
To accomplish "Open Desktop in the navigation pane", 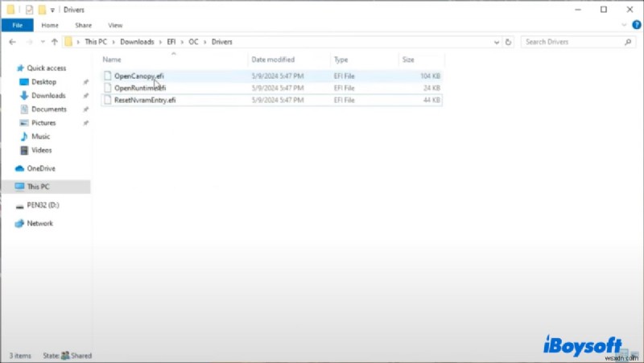I will click(44, 82).
